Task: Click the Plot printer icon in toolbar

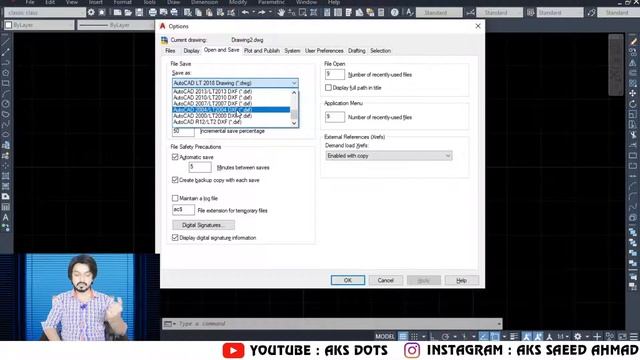Action: pos(153,13)
